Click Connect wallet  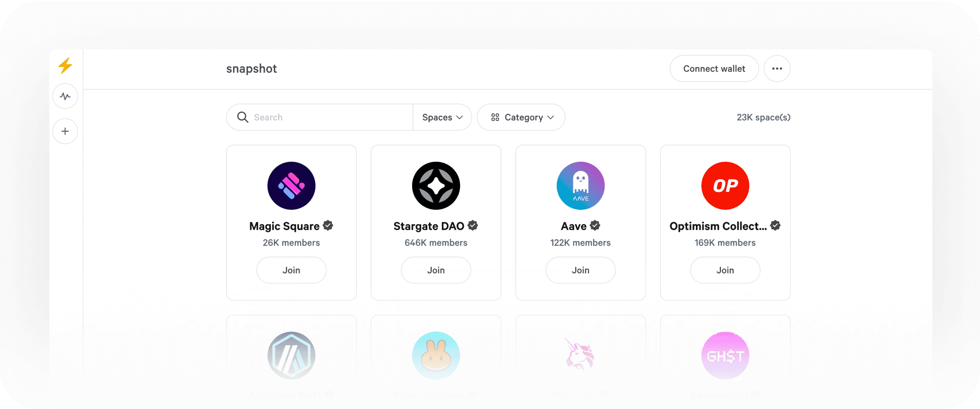coord(714,69)
